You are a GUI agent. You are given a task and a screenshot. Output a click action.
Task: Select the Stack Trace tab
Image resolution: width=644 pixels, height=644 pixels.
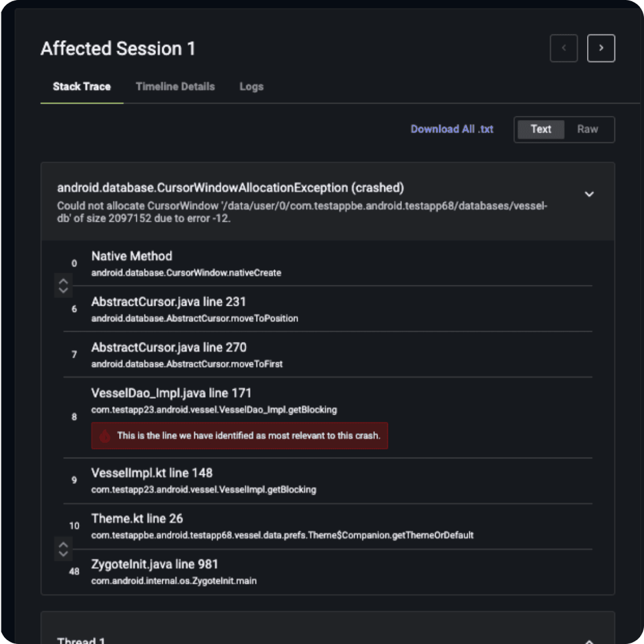tap(82, 86)
